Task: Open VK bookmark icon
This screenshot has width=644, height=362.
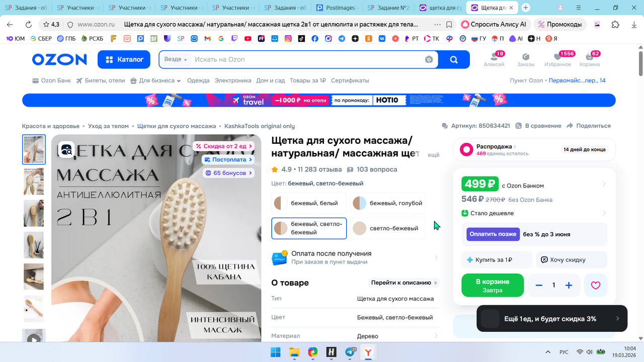Action: [x=382, y=39]
